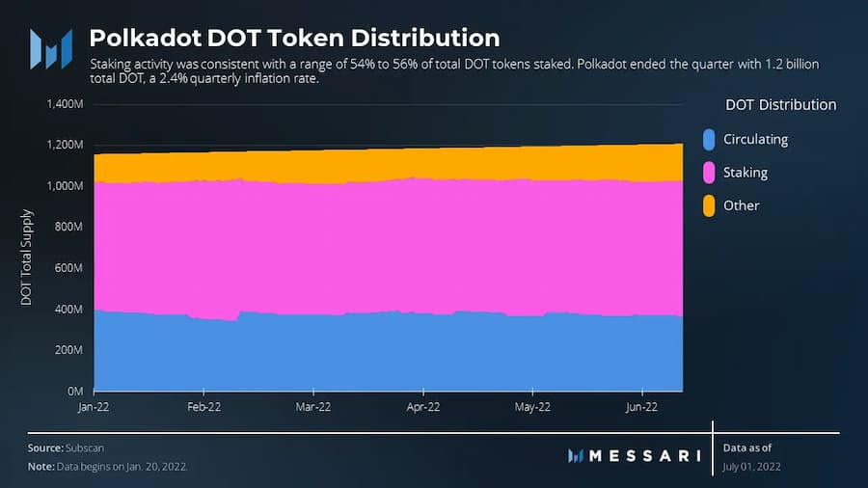Image resolution: width=868 pixels, height=488 pixels.
Task: Click the 1,200M y-axis label
Action: 65,145
